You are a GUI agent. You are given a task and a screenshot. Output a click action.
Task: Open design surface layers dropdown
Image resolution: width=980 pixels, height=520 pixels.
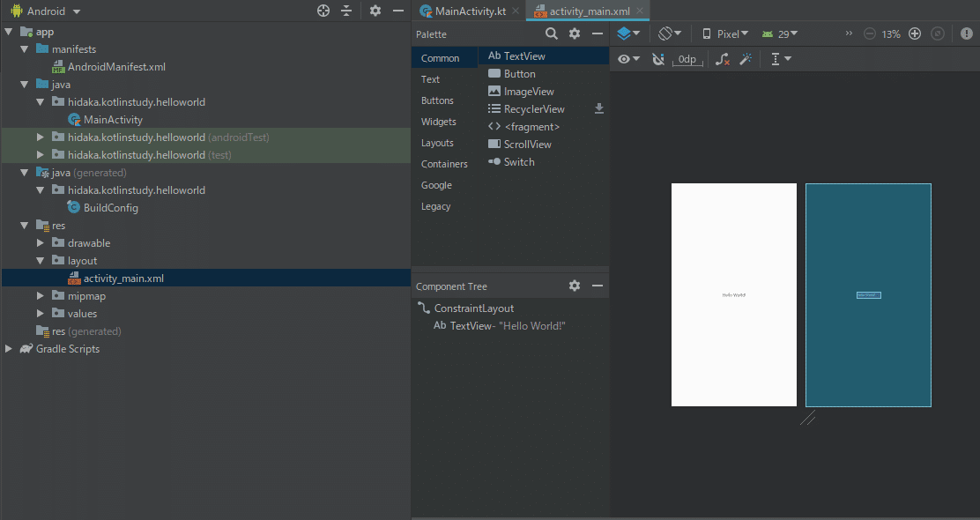click(x=628, y=33)
